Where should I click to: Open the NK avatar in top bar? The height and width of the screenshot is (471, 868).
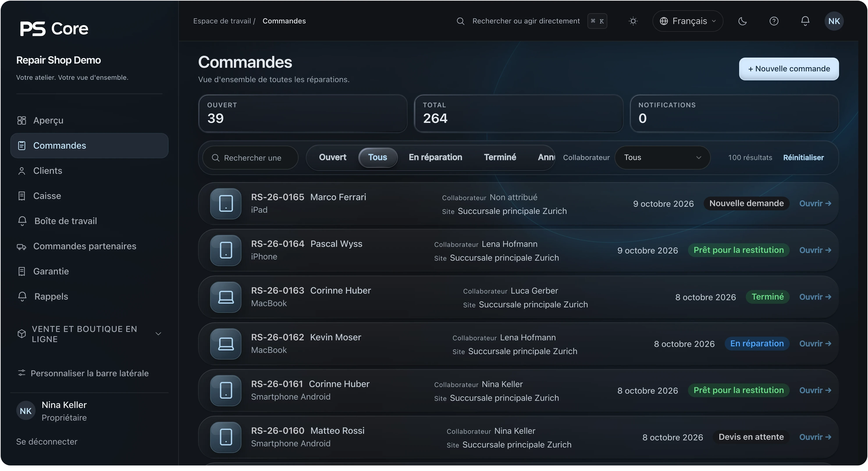click(x=834, y=21)
